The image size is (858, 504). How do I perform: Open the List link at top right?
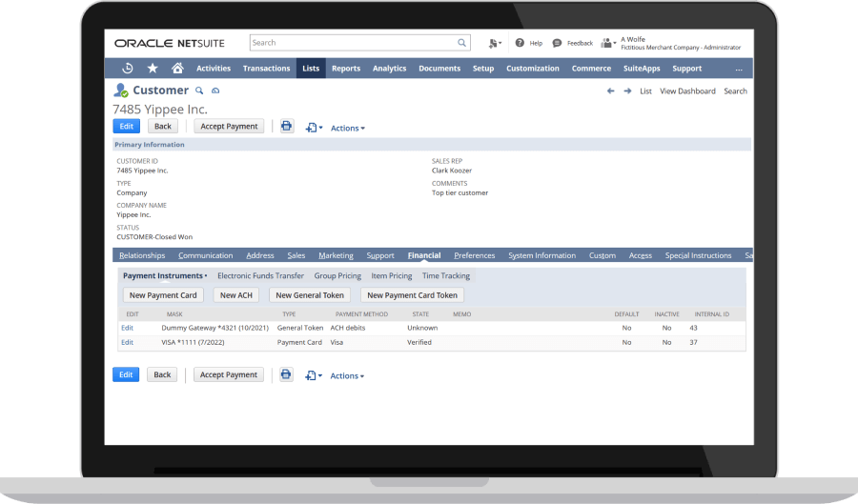pos(645,91)
